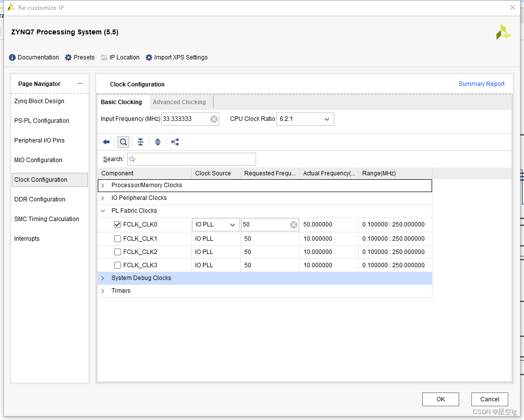The width and height of the screenshot is (524, 420).
Task: Click the Xilinx logo in the header
Action: tap(504, 32)
